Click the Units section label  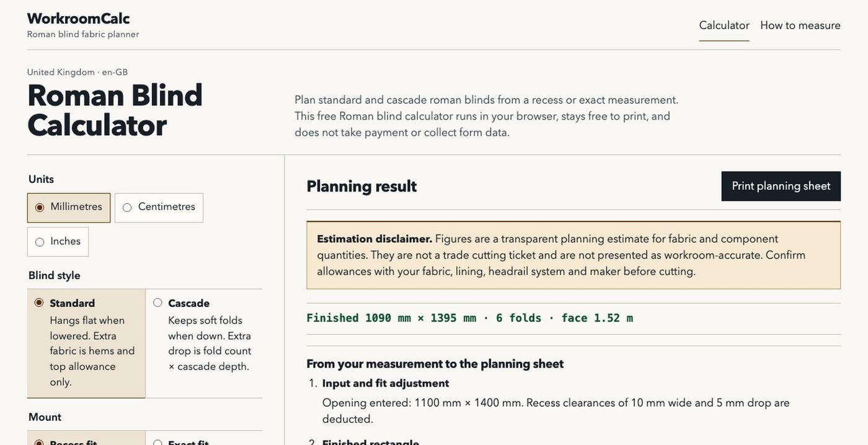coord(41,179)
